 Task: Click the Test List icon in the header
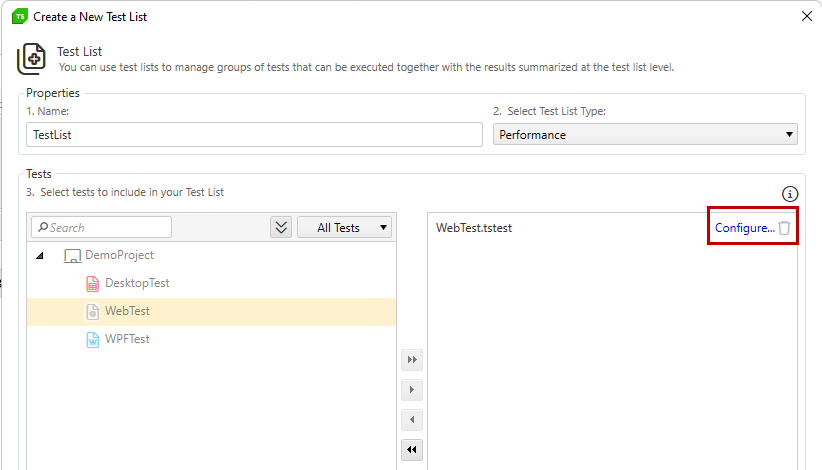coord(31,59)
